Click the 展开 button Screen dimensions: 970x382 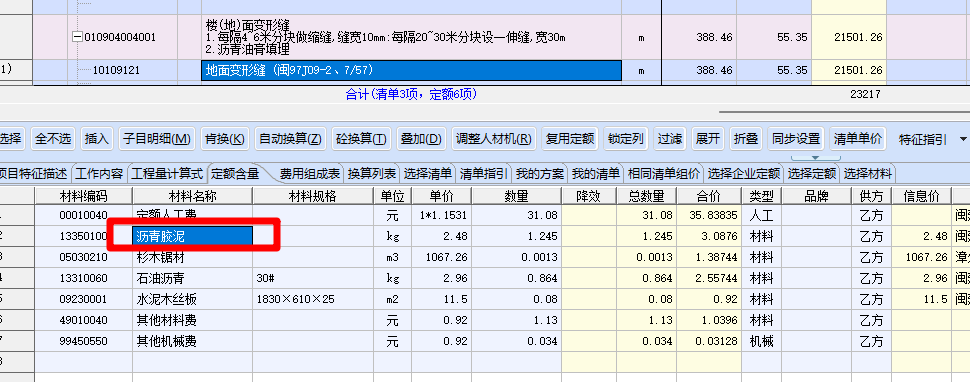pos(708,139)
